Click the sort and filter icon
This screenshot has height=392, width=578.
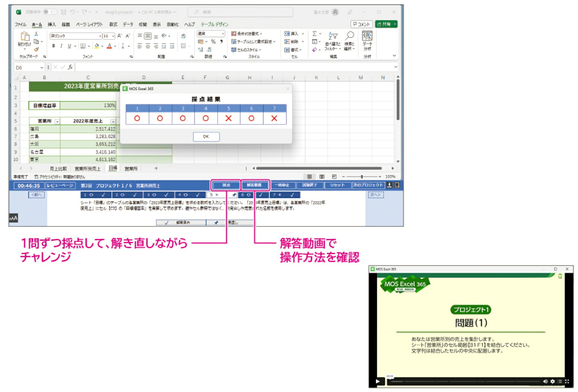333,36
